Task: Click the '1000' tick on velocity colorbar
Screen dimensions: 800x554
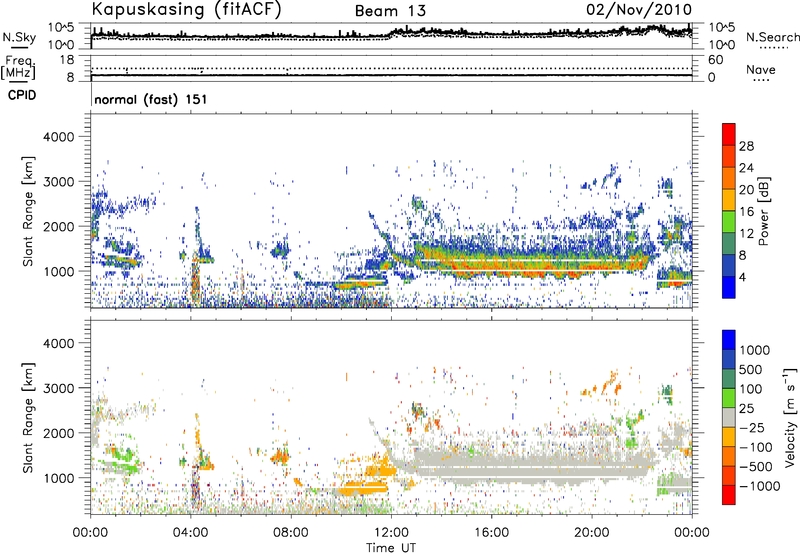Action: point(754,350)
